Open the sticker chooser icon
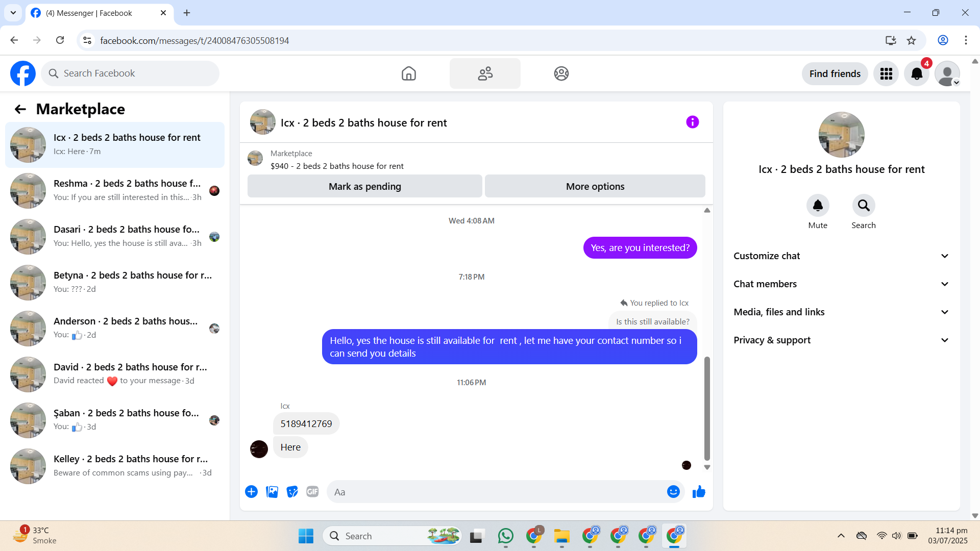Image resolution: width=980 pixels, height=551 pixels. click(292, 492)
